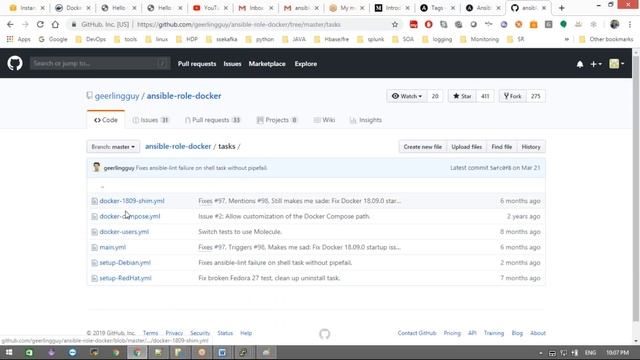This screenshot has height=360, width=640.
Task: Open setup-RedHat.yml file
Action: tap(125, 278)
